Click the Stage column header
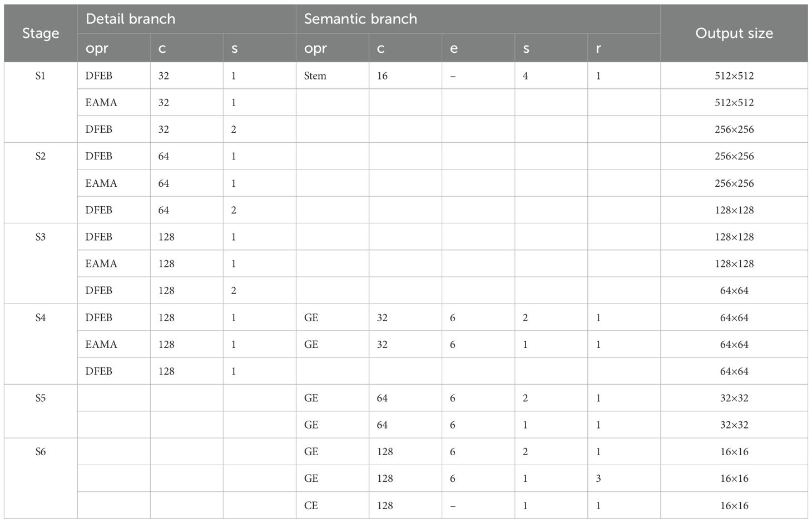 point(41,33)
